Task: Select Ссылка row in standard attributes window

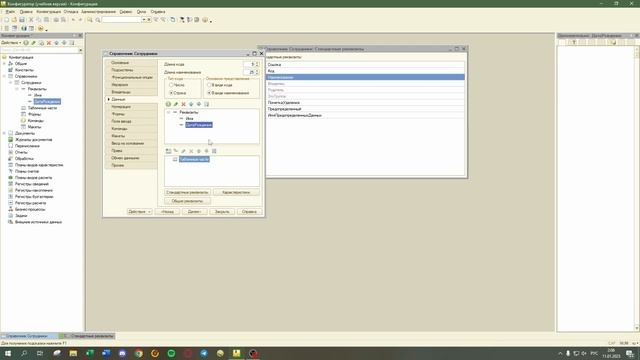Action: point(365,64)
